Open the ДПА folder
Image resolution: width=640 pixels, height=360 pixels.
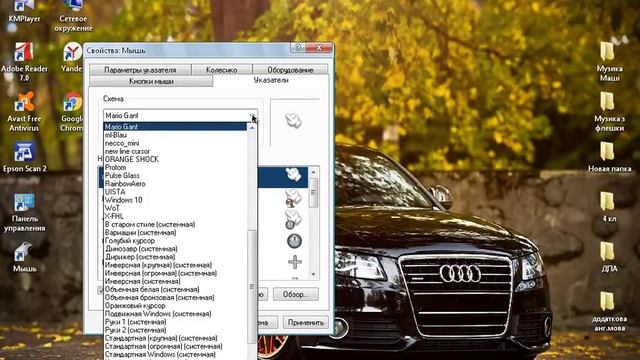tap(609, 258)
